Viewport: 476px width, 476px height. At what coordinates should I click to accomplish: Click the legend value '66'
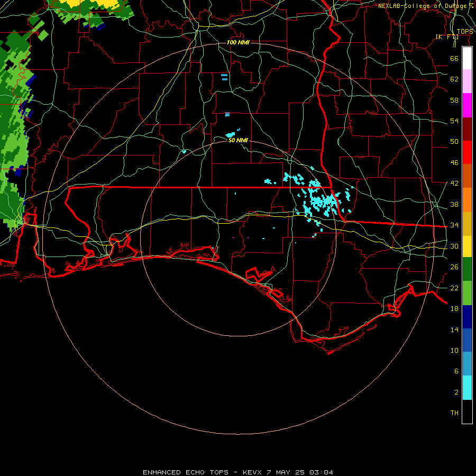click(454, 58)
